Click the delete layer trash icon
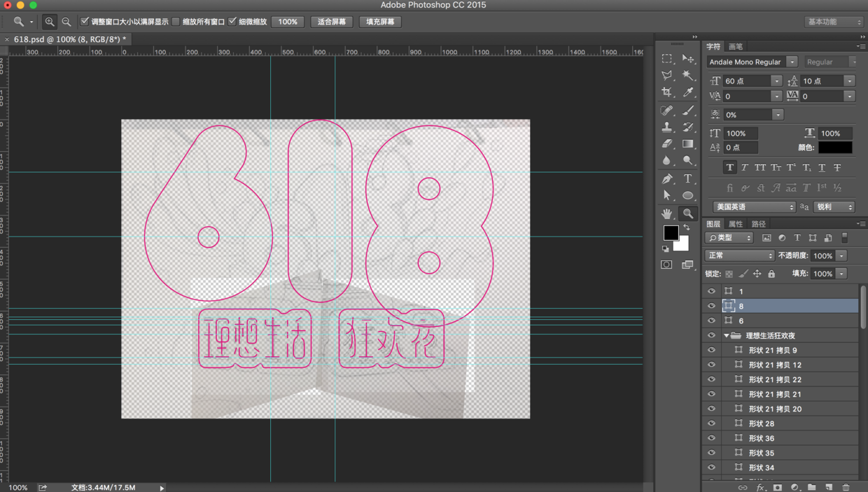The width and height of the screenshot is (868, 492). tap(846, 487)
